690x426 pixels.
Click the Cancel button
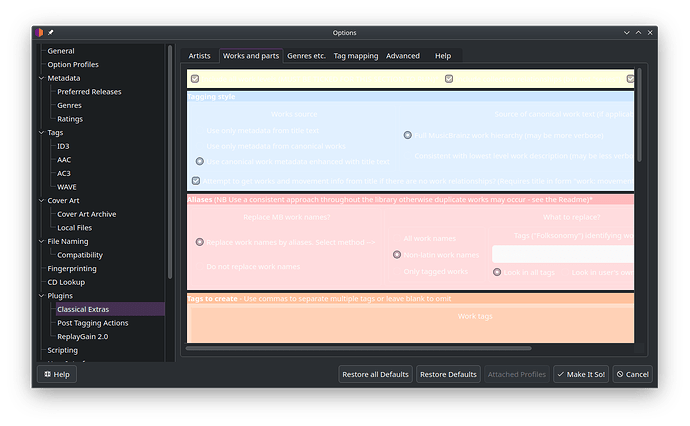pyautogui.click(x=632, y=374)
